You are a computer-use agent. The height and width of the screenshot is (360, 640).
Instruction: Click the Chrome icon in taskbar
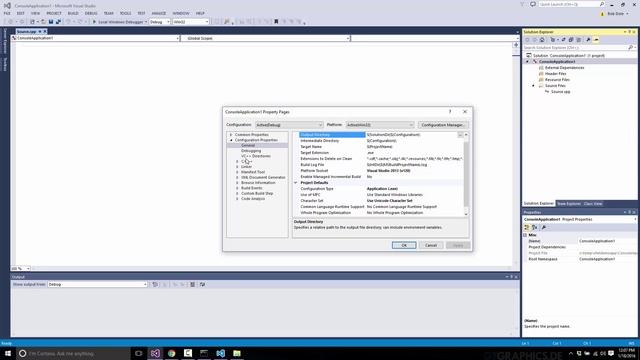pyautogui.click(x=171, y=353)
